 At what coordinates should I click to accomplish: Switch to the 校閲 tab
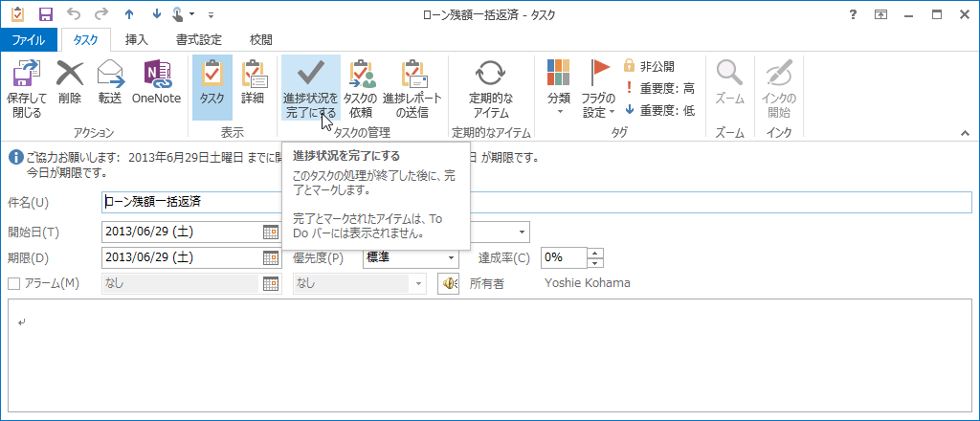click(x=260, y=40)
